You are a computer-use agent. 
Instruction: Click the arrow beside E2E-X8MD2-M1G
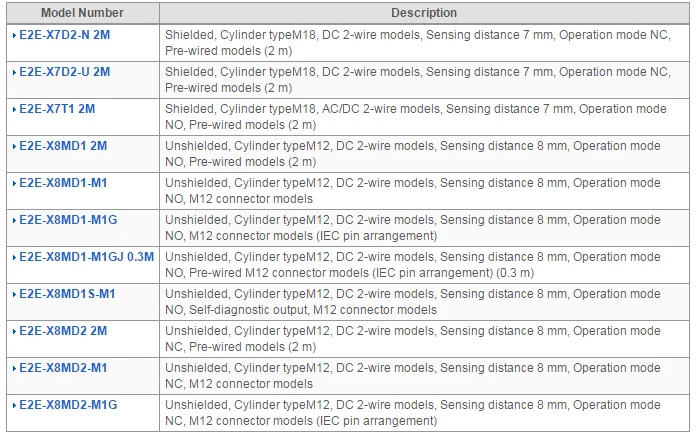tap(14, 405)
